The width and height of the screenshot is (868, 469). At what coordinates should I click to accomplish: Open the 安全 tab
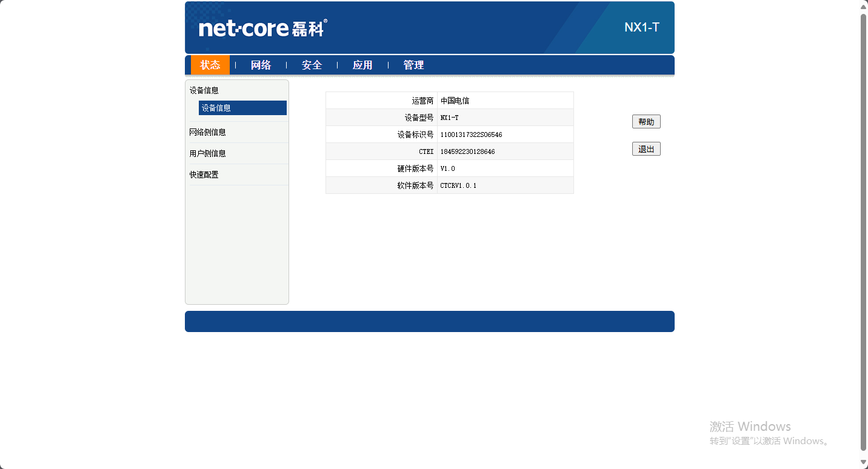coord(312,65)
